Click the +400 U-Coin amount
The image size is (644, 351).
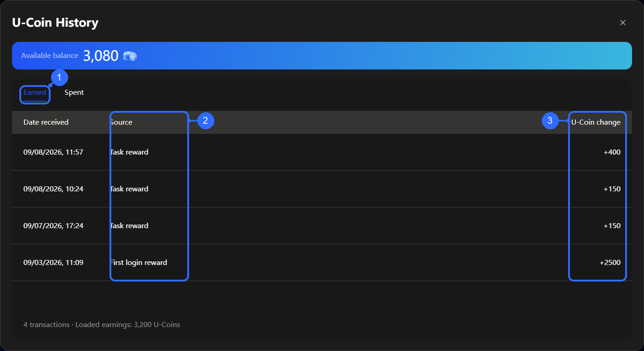(x=612, y=152)
